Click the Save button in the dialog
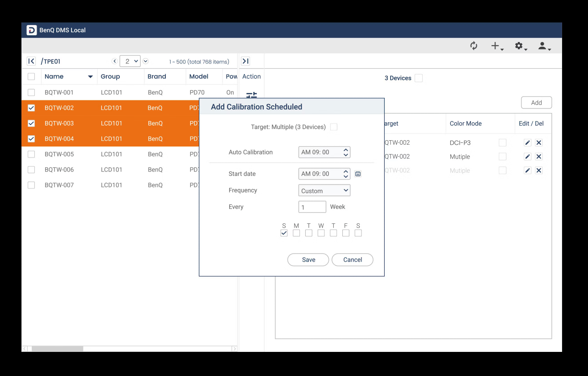The width and height of the screenshot is (588, 376). 308,260
